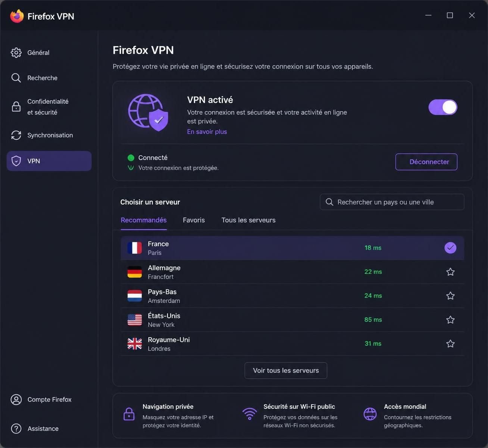Click the 18 ms latency for France
The image size is (488, 448).
click(x=373, y=248)
